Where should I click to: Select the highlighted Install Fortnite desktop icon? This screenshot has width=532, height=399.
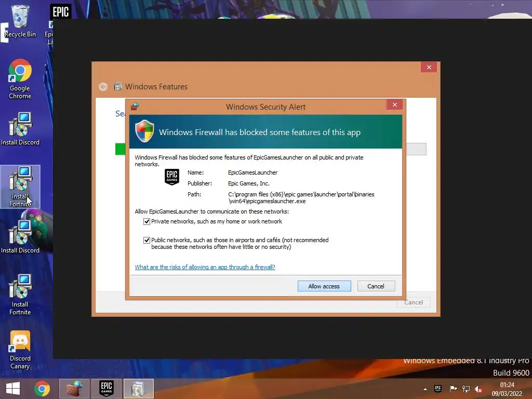pos(20,187)
